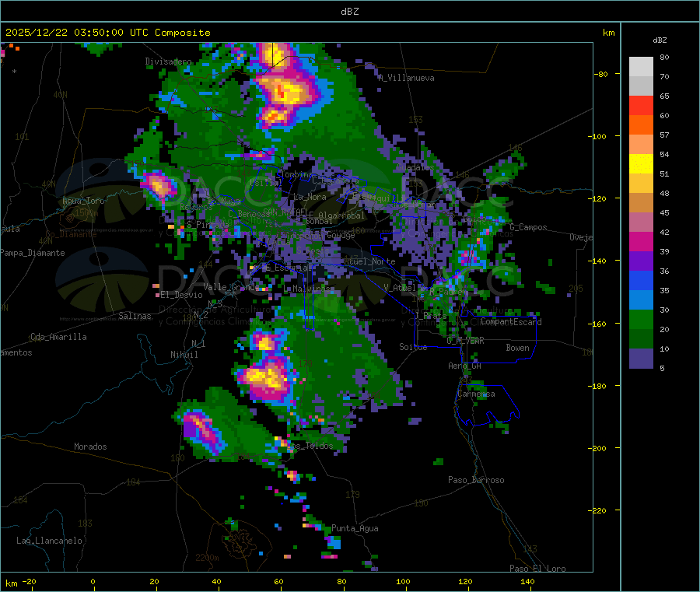Click the yellow 51-54 dBZ legend swatch
Screen dimensions: 700x592
pos(641,164)
